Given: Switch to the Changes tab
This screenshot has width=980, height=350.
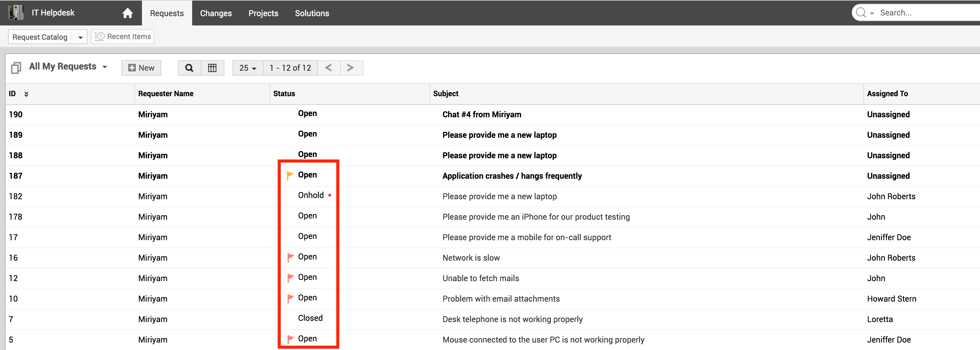Looking at the screenshot, I should 216,13.
